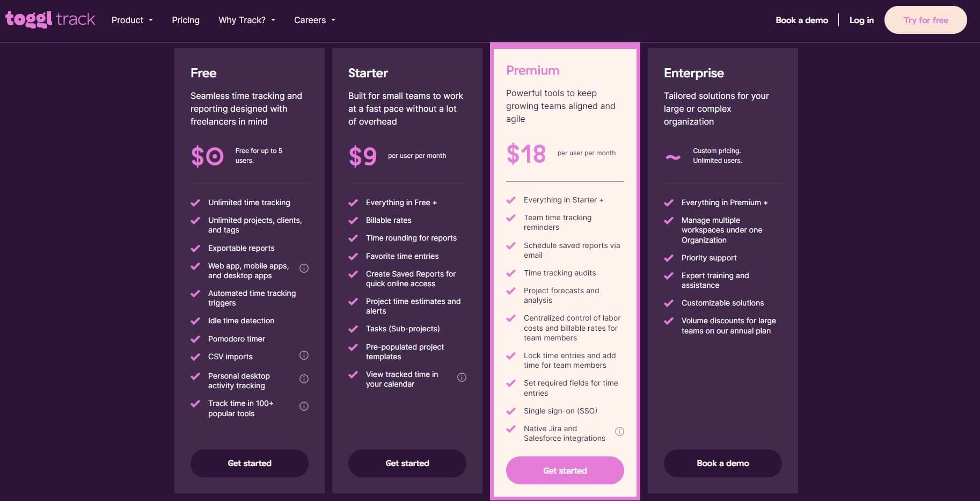Click Book a demo in the header

coord(802,20)
